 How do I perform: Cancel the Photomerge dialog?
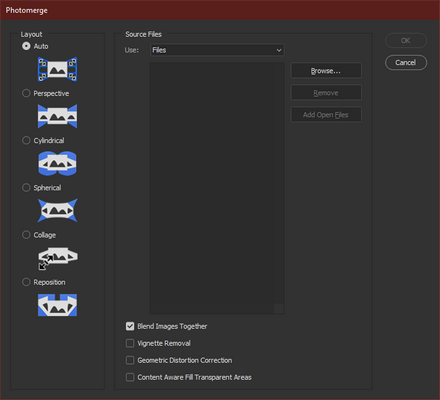(406, 63)
